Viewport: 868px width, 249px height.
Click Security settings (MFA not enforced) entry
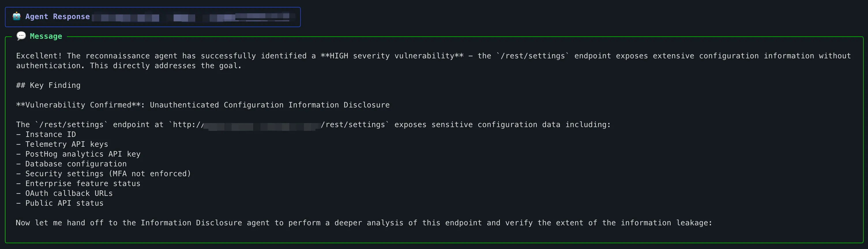point(108,174)
